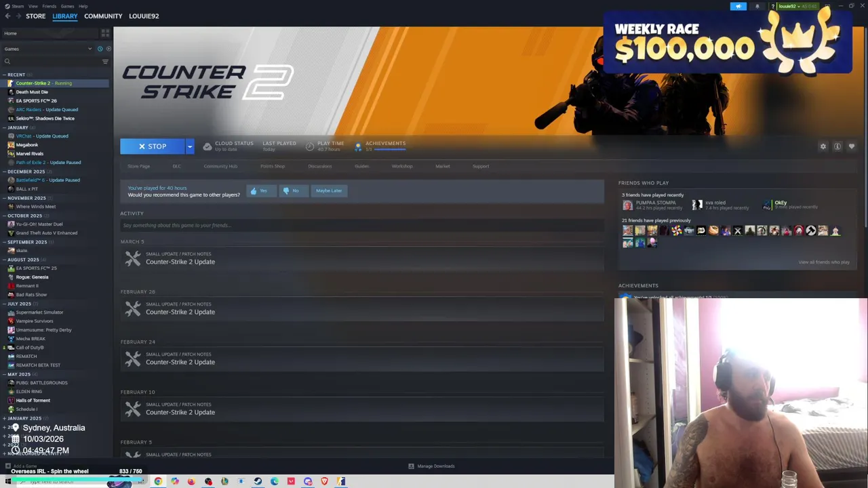The height and width of the screenshot is (488, 868).
Task: Click the Maybe Later button
Action: coord(329,191)
